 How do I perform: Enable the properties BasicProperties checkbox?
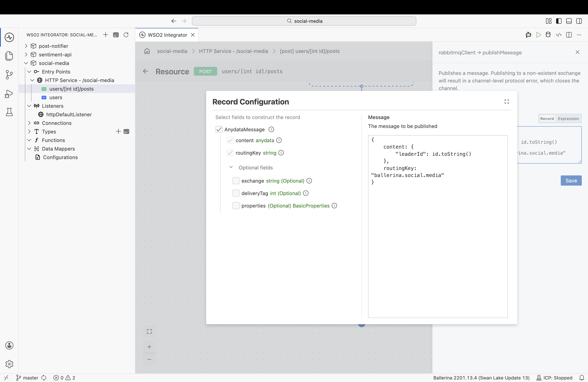point(236,206)
